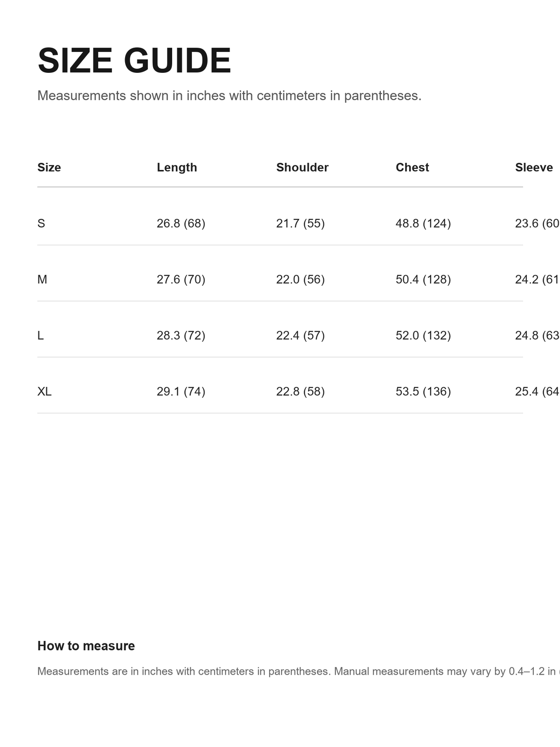Screen dimensions: 560x747
Task: Click the How to measure heading
Action: (x=86, y=646)
